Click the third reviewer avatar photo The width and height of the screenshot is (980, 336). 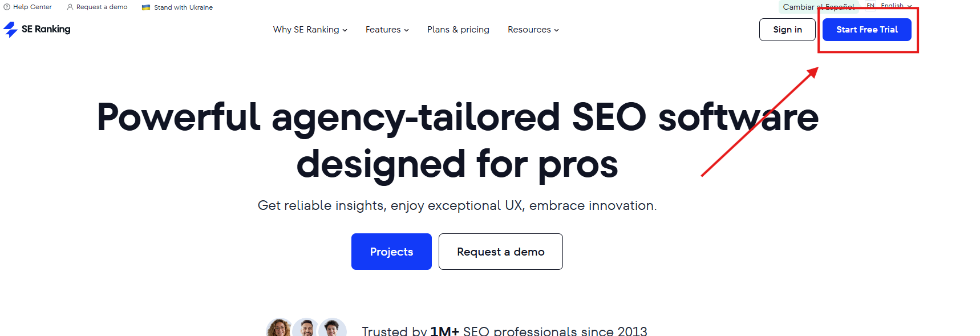(x=332, y=329)
